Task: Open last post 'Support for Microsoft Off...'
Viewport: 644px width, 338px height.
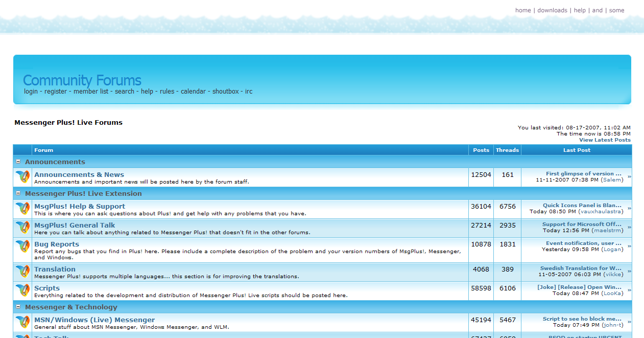Action: (582, 224)
